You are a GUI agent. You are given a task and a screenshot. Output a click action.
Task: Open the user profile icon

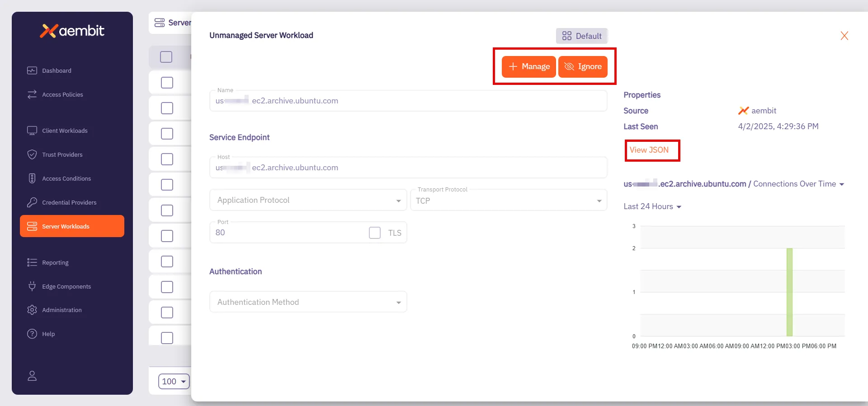point(32,376)
